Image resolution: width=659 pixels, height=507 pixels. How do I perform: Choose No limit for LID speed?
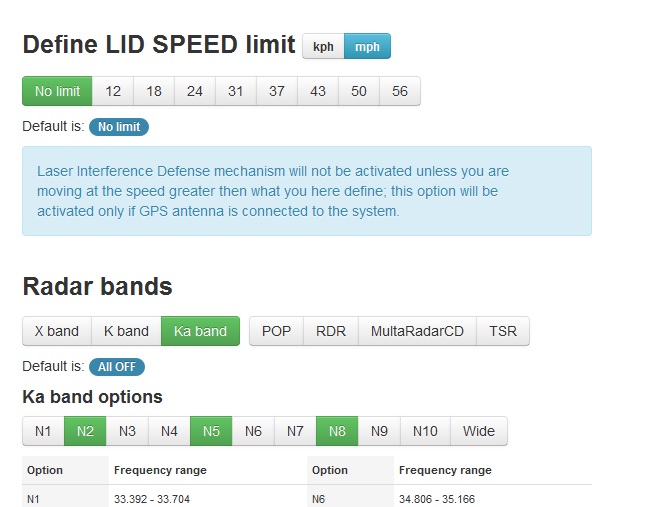click(x=57, y=91)
